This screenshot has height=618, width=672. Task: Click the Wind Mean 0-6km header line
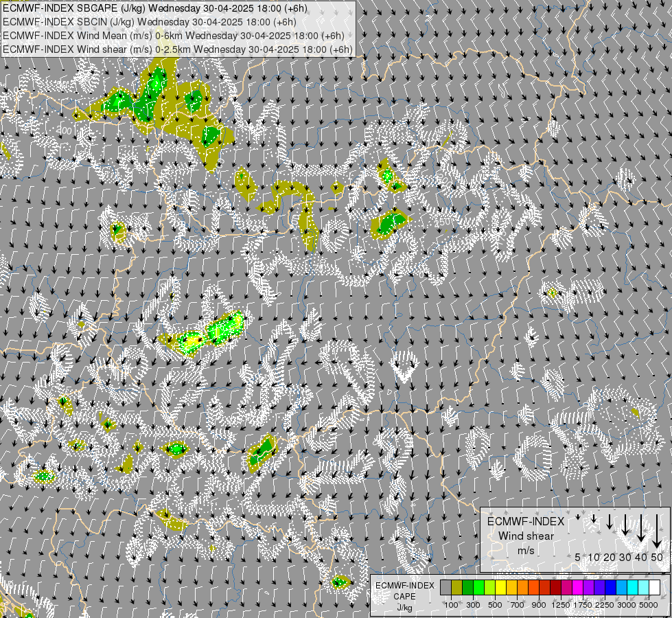tap(174, 36)
